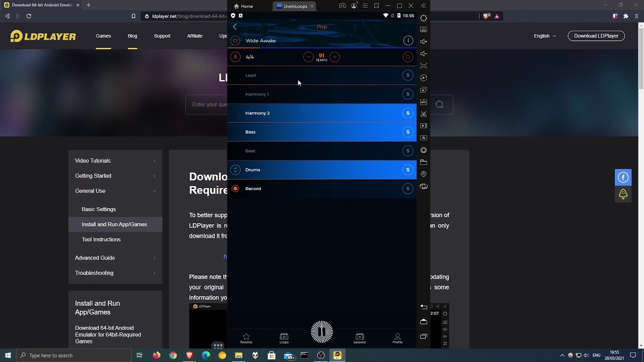This screenshot has height=362, width=644.
Task: Click the video recorder icon in sidebar
Action: point(424,126)
